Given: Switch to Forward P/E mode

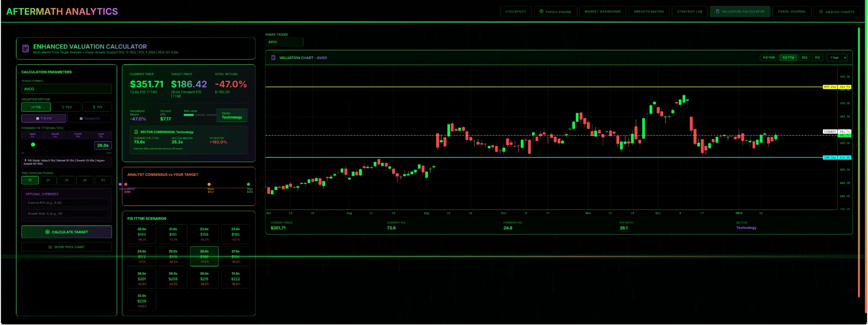Looking at the screenshot, I should (89, 118).
